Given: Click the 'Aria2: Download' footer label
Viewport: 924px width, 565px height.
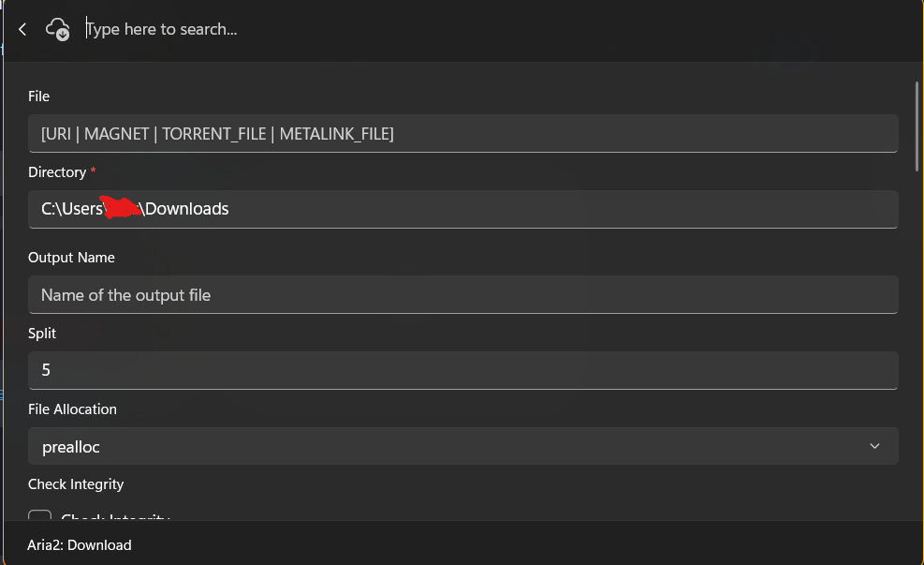Looking at the screenshot, I should 80,544.
